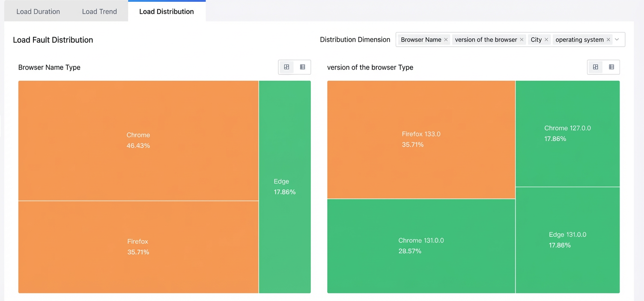Show version of the browser treemap view
This screenshot has height=301, width=644.
point(595,67)
